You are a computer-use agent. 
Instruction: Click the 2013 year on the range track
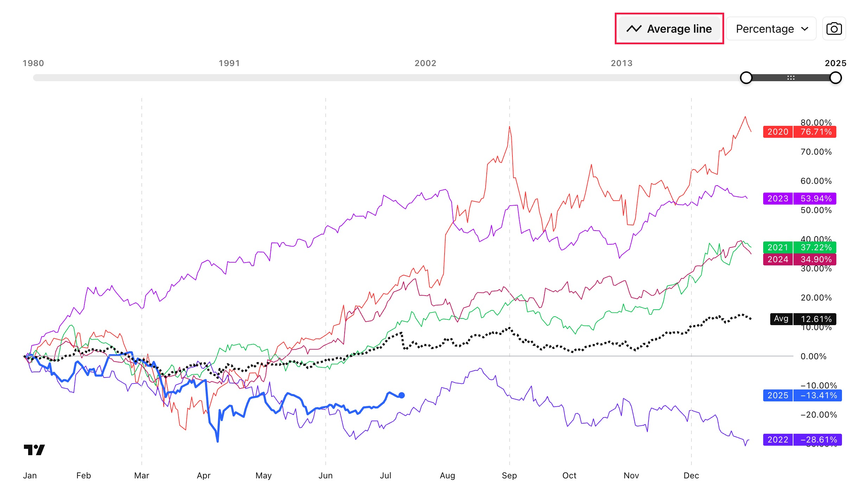click(x=621, y=63)
